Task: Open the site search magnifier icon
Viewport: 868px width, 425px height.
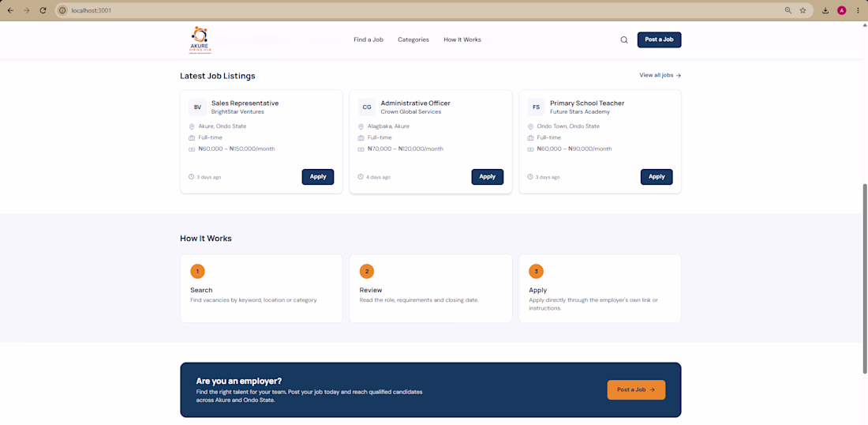Action: pos(624,40)
